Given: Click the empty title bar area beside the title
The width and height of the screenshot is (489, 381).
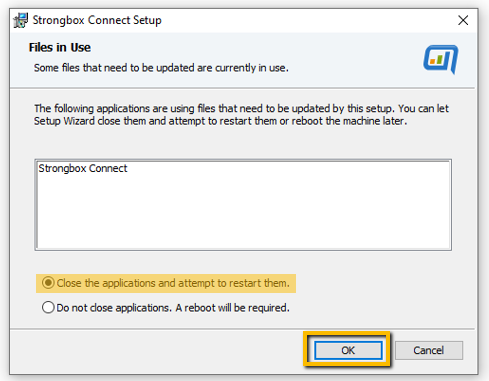Looking at the screenshot, I should point(307,20).
